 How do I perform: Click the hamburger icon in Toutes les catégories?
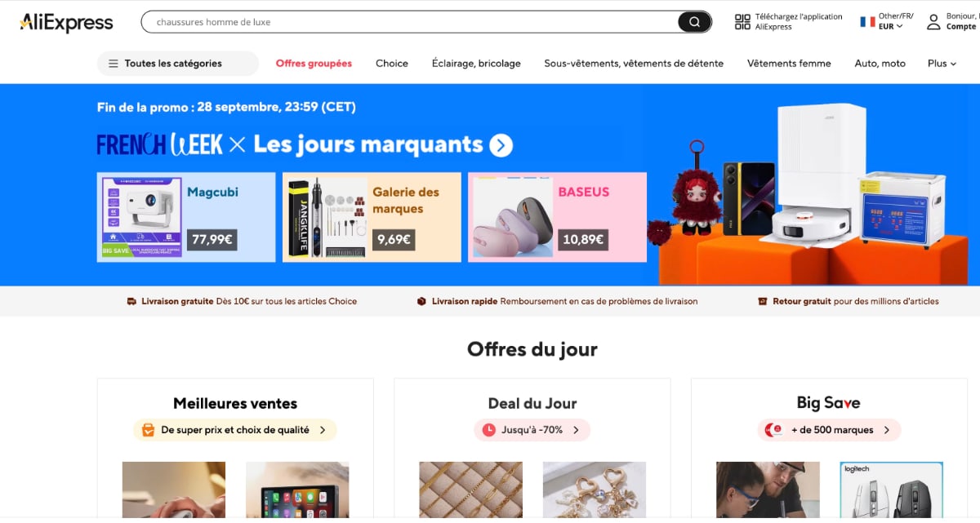[114, 64]
